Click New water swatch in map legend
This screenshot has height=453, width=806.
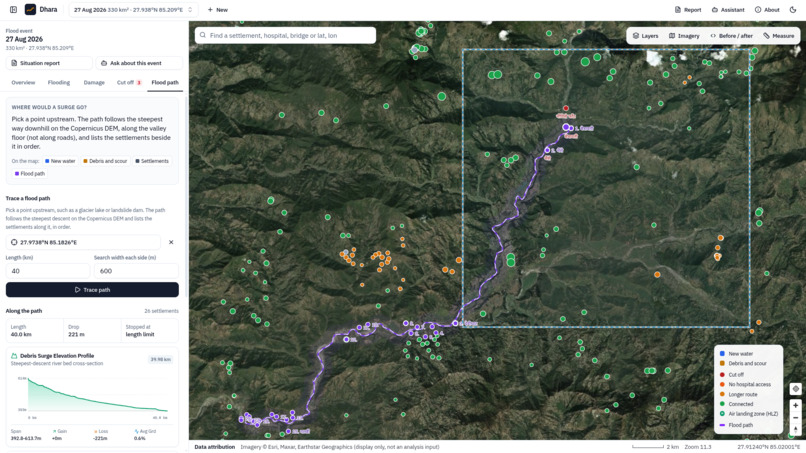point(722,354)
